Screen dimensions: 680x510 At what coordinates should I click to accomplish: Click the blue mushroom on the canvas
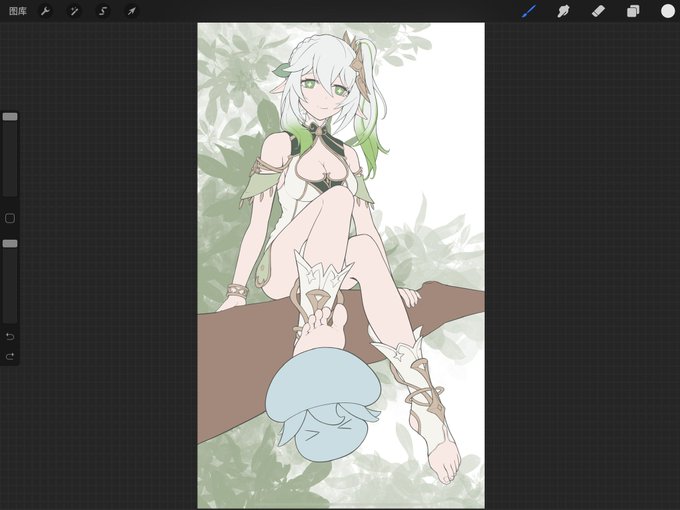[323, 403]
